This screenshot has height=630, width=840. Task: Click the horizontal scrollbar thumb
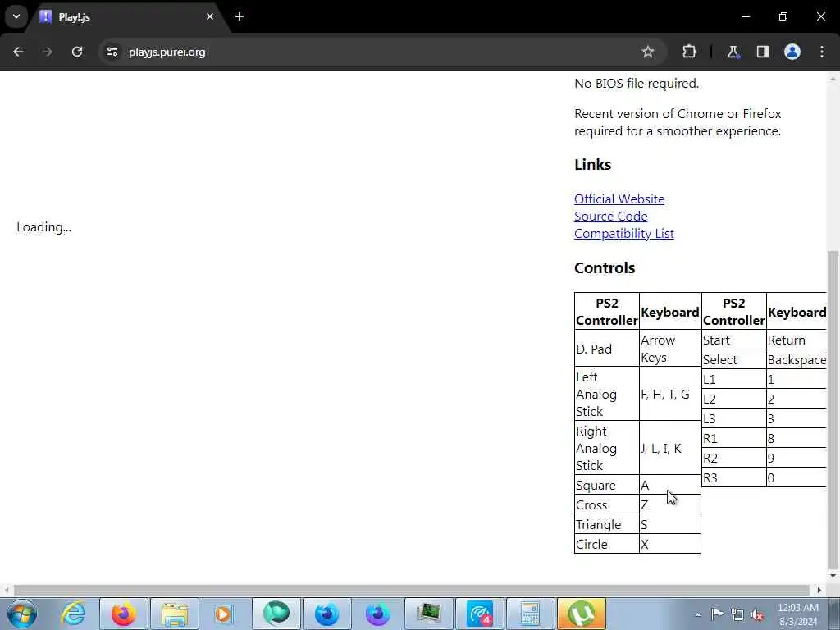pyautogui.click(x=412, y=590)
